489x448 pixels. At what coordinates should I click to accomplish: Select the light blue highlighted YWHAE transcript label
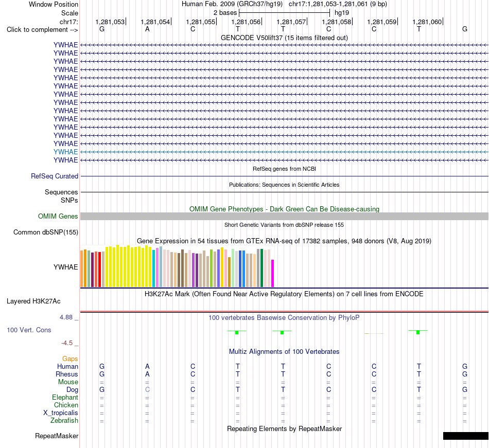click(65, 152)
